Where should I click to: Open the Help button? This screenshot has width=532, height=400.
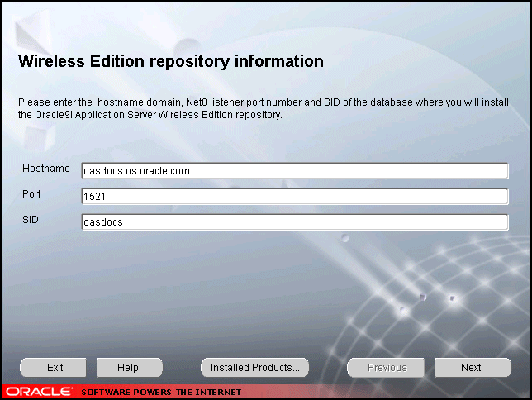coord(129,368)
